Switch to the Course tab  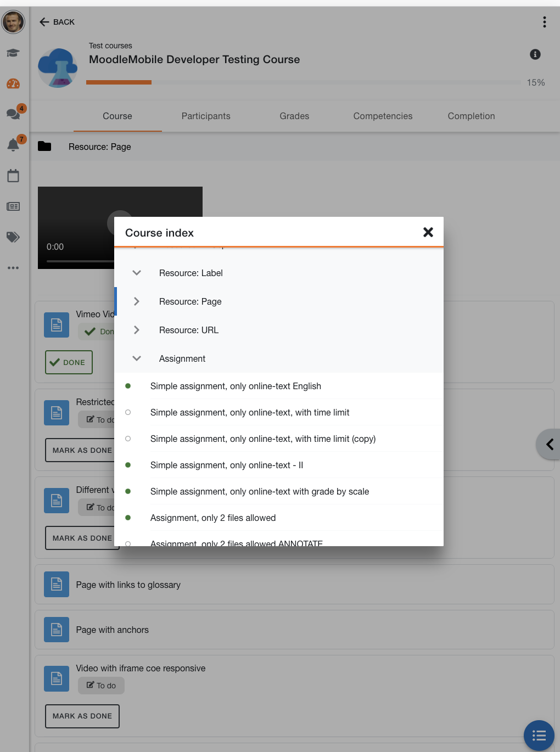click(x=117, y=116)
